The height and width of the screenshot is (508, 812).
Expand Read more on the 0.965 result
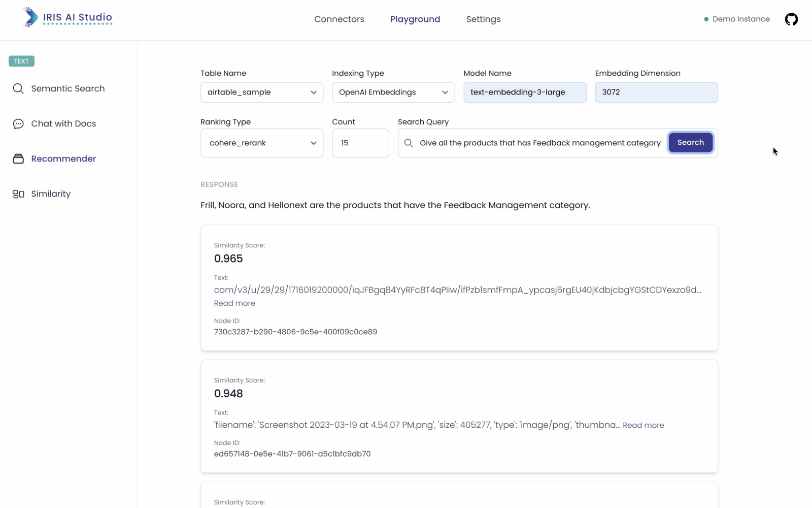[x=234, y=303]
